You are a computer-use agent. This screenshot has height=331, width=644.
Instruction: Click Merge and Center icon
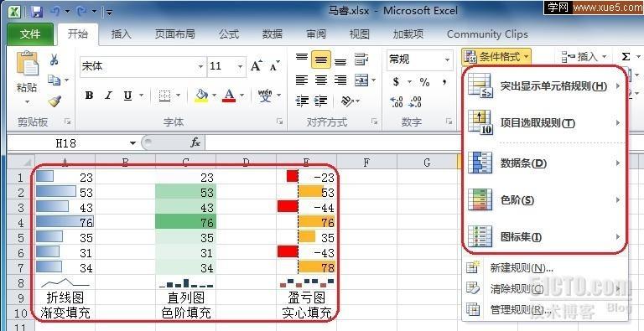point(361,80)
